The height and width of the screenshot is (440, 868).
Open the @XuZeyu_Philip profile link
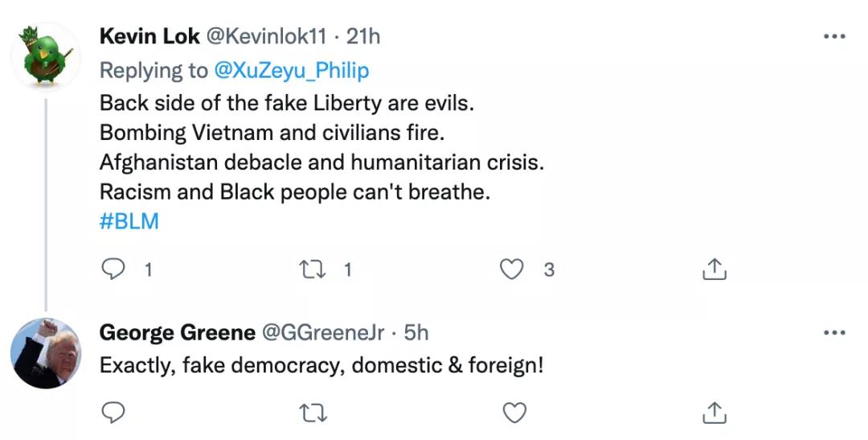pos(291,71)
